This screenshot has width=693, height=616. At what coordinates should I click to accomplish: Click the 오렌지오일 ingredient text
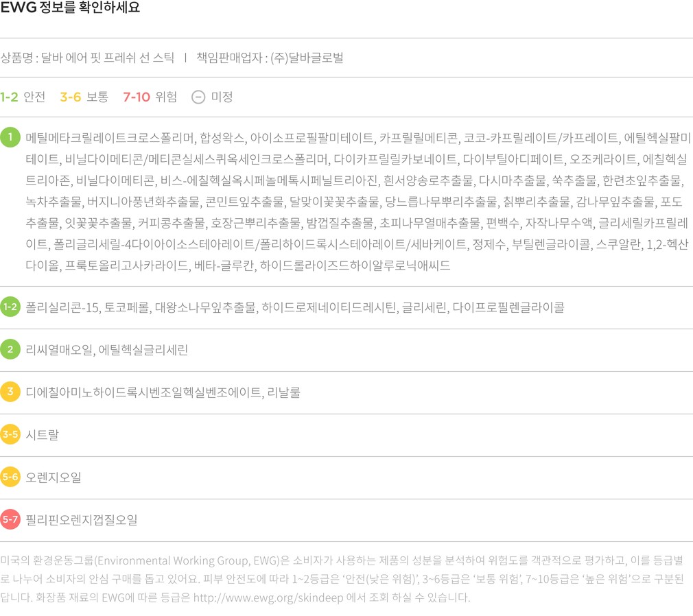coord(54,477)
